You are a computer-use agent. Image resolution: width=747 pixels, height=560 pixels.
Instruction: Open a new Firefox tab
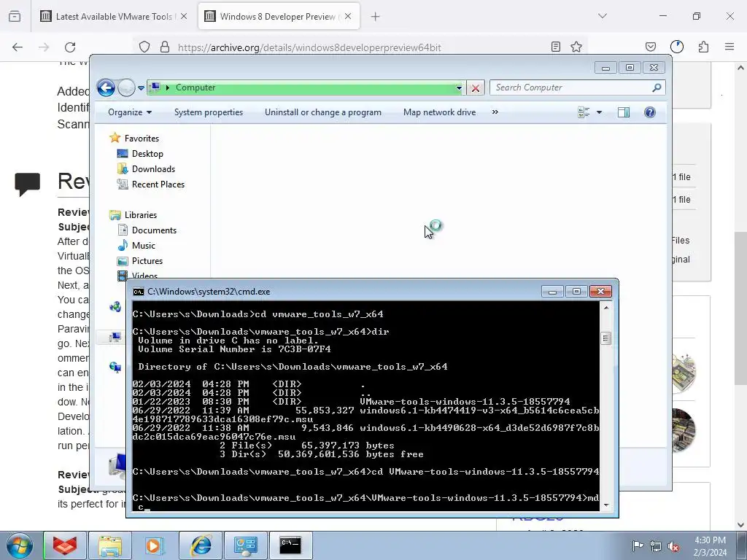click(x=376, y=17)
